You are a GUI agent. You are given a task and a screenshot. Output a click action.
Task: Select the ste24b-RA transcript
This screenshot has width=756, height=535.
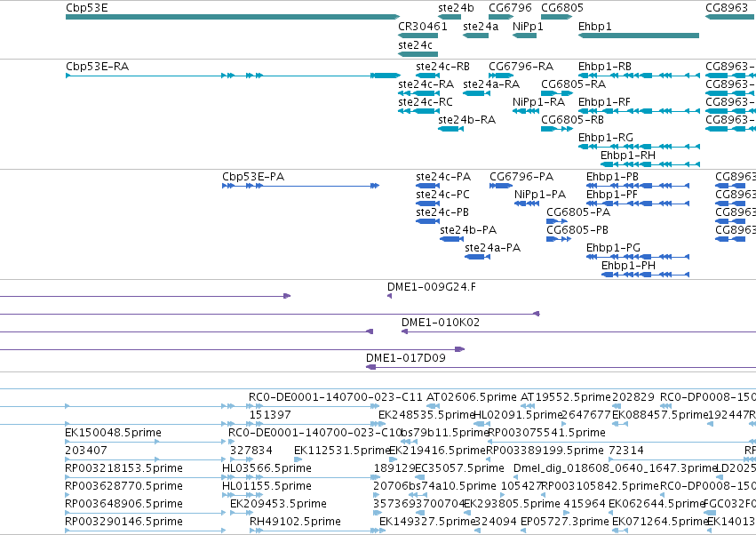450,129
